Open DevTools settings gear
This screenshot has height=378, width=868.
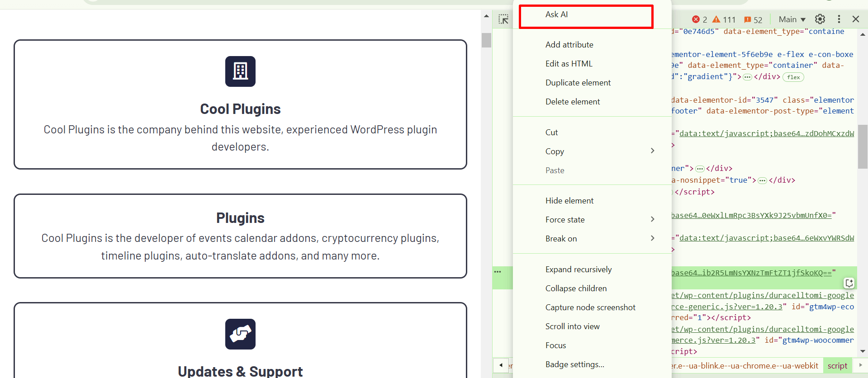pyautogui.click(x=820, y=19)
